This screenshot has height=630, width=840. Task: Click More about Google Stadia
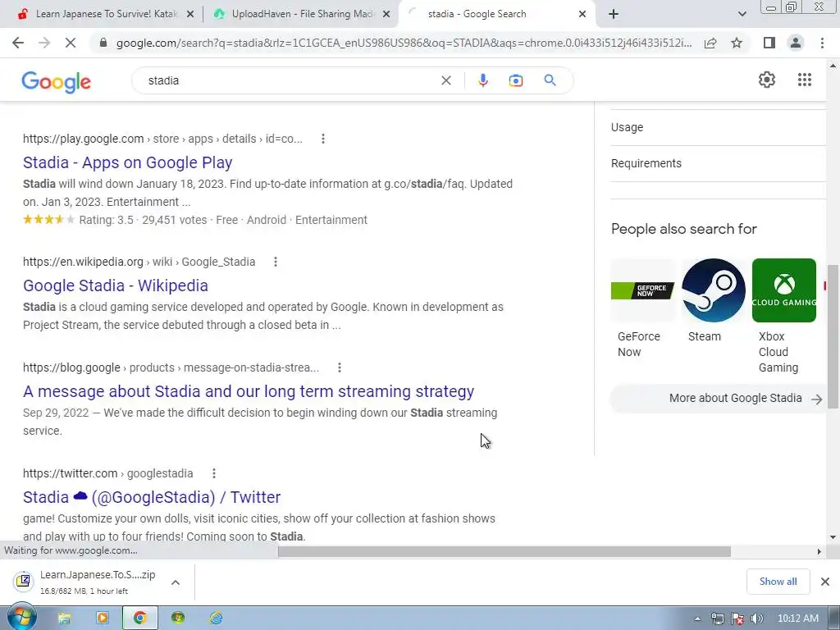(x=718, y=399)
